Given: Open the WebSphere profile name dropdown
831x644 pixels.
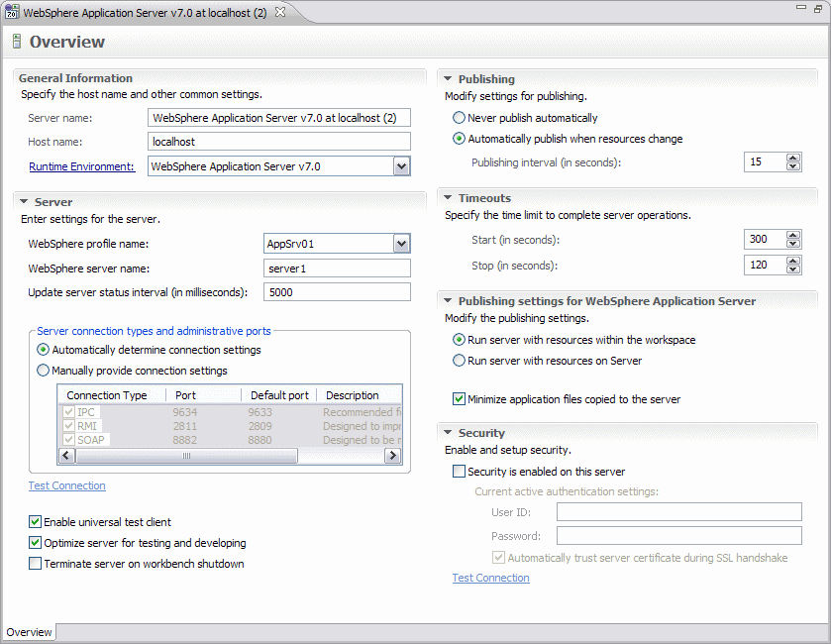Looking at the screenshot, I should [x=402, y=244].
